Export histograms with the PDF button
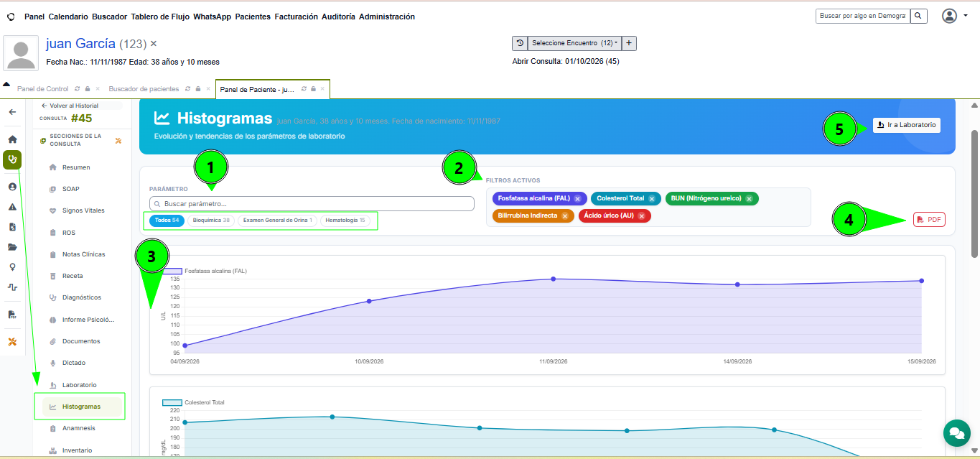Viewport: 980px width, 459px height. point(929,220)
